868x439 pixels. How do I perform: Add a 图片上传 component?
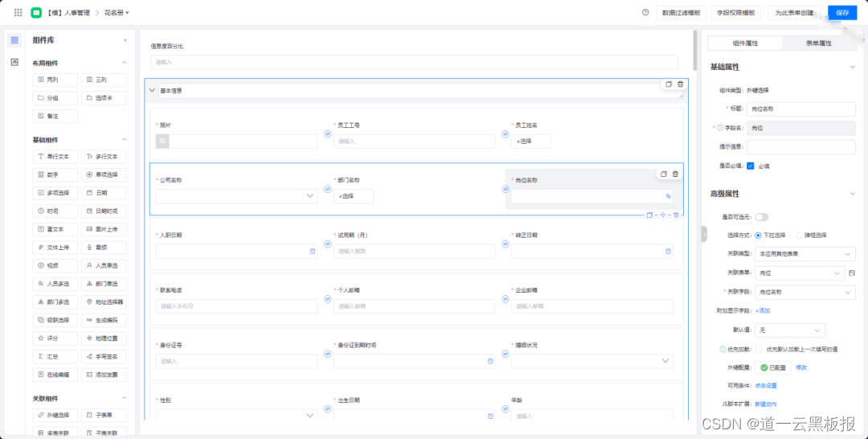(x=104, y=229)
